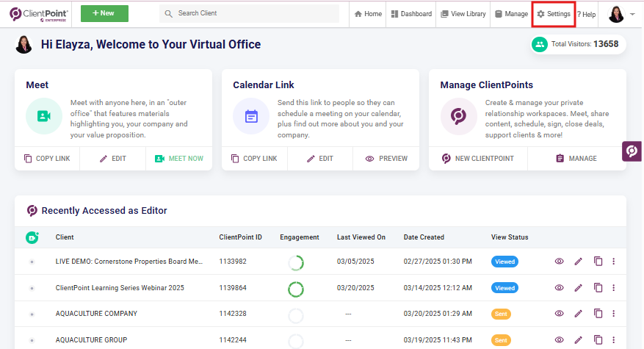Open the AQUACULTURE COMPANY row
The height and width of the screenshot is (349, 644).
tap(96, 314)
